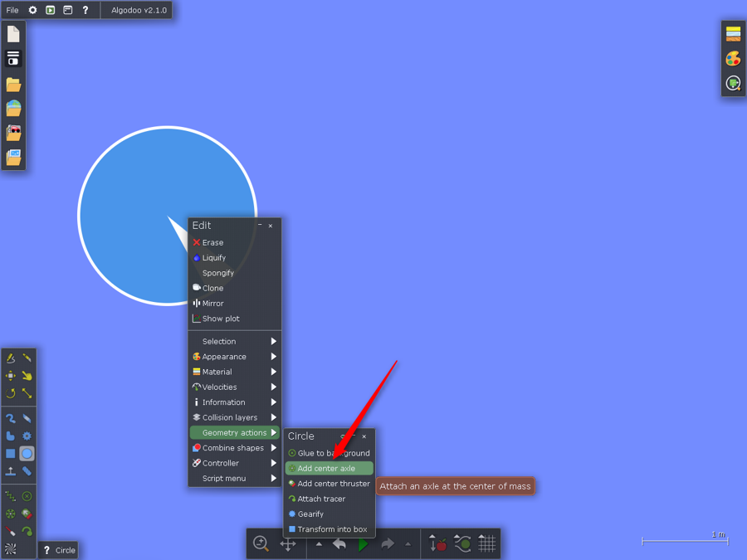This screenshot has height=560, width=747.
Task: Click the Undo arrow in bottom toolbar
Action: (339, 544)
